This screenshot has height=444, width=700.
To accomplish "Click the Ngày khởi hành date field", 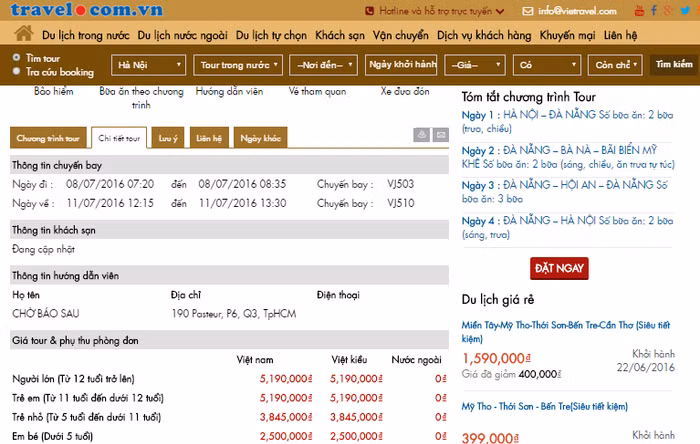I will tap(401, 65).
